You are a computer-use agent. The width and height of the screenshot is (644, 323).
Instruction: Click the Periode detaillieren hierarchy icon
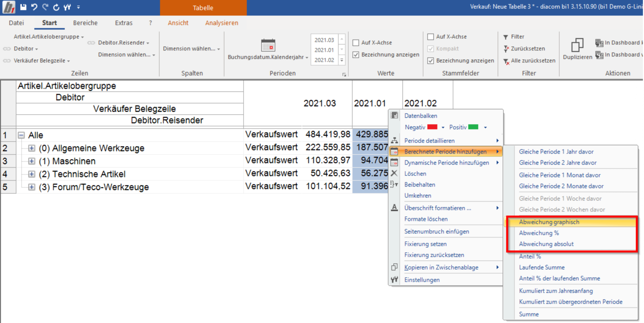[x=394, y=140]
